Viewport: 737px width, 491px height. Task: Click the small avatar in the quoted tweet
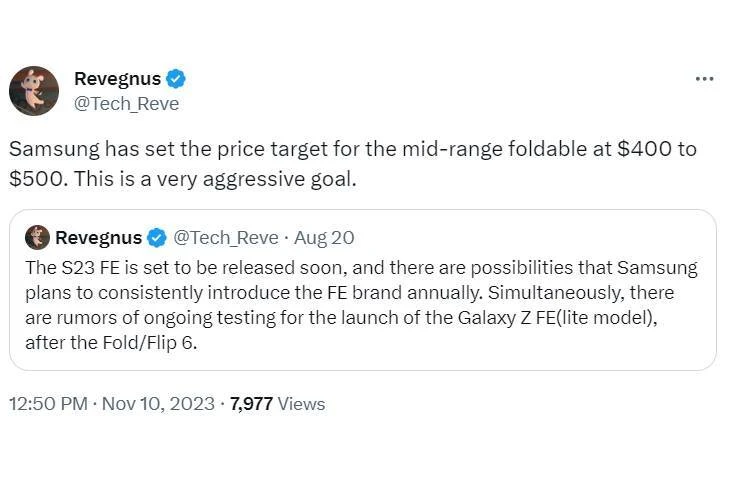[x=37, y=237]
